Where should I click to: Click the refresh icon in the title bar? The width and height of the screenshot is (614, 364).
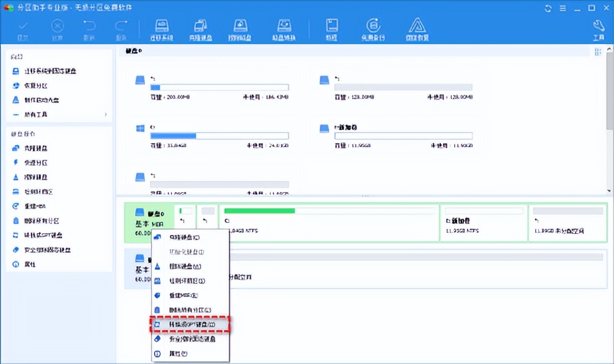(x=547, y=8)
